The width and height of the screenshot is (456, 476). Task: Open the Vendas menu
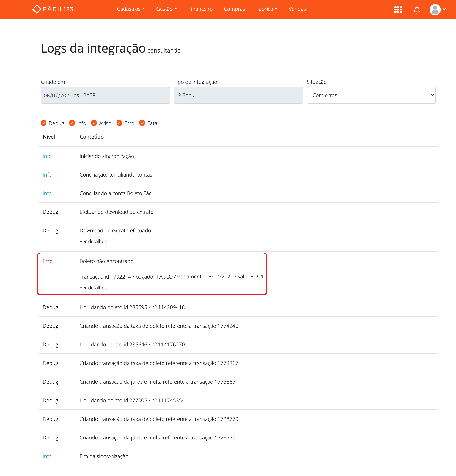point(297,9)
